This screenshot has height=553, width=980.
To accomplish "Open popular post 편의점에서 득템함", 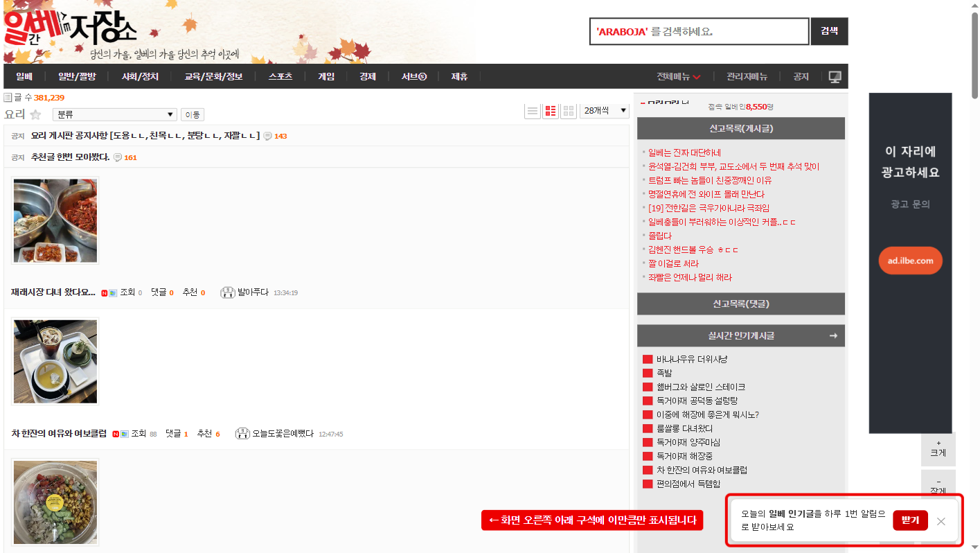I will (x=688, y=484).
